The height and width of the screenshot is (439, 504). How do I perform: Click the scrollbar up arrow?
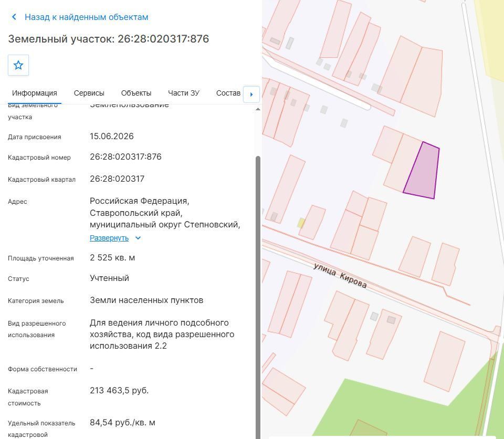click(x=258, y=109)
